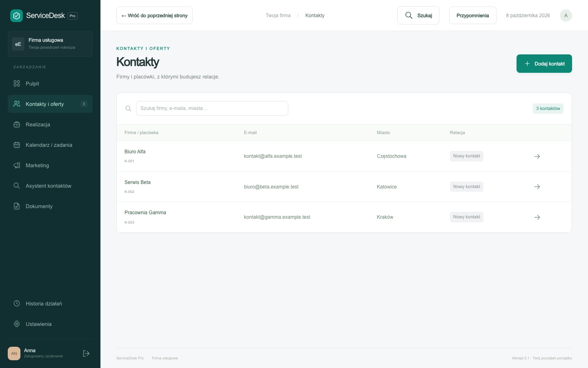The image size is (588, 368).
Task: Click Dodaj kontakt button
Action: 544,64
